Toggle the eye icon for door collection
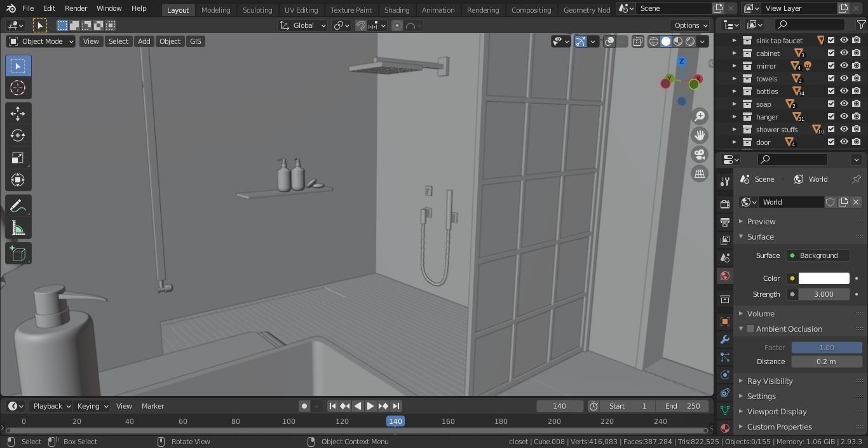This screenshot has height=448, width=868. tap(844, 142)
